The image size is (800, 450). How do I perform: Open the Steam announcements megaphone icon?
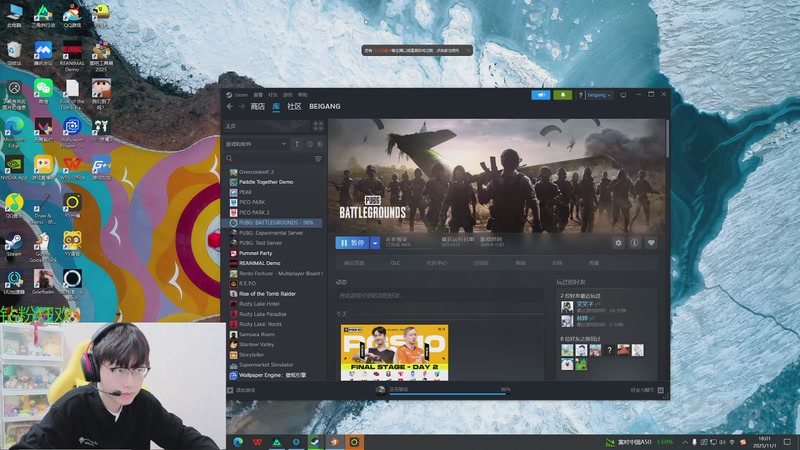point(540,95)
